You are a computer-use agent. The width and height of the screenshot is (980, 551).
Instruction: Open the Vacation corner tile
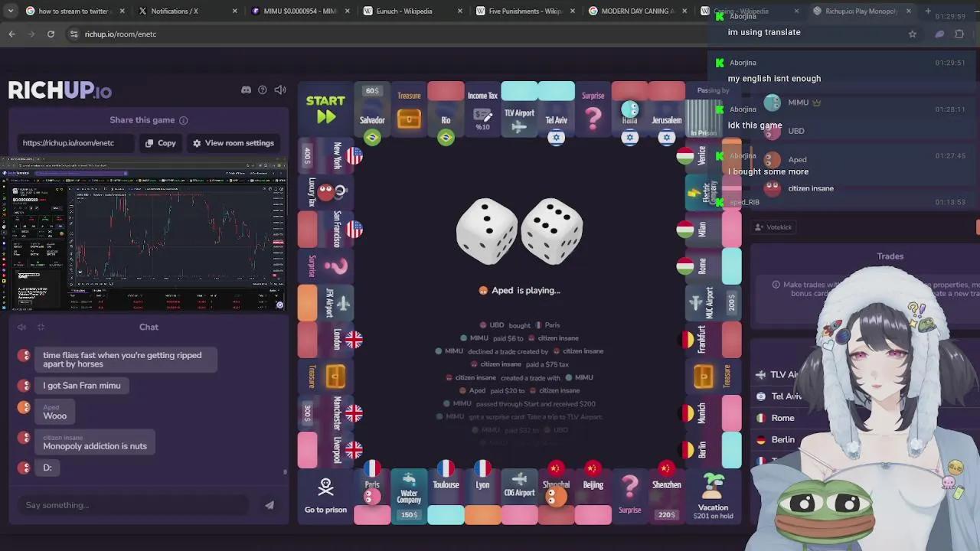[713, 495]
